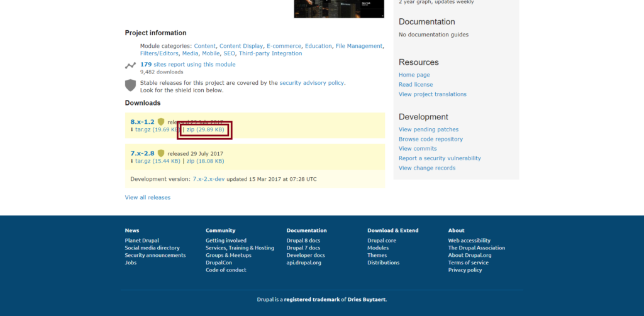Open Web accessibility footer link
This screenshot has width=644, height=316.
(469, 241)
